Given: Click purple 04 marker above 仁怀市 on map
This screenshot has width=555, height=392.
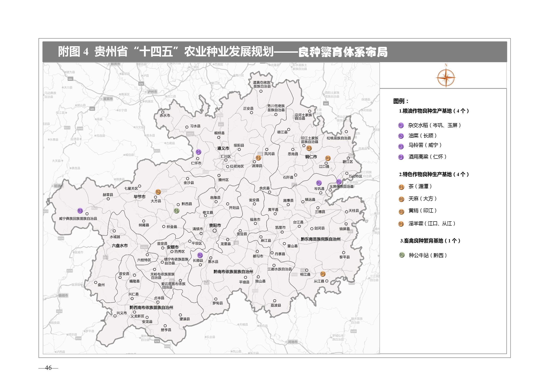Looking at the screenshot, I should click(x=198, y=152).
